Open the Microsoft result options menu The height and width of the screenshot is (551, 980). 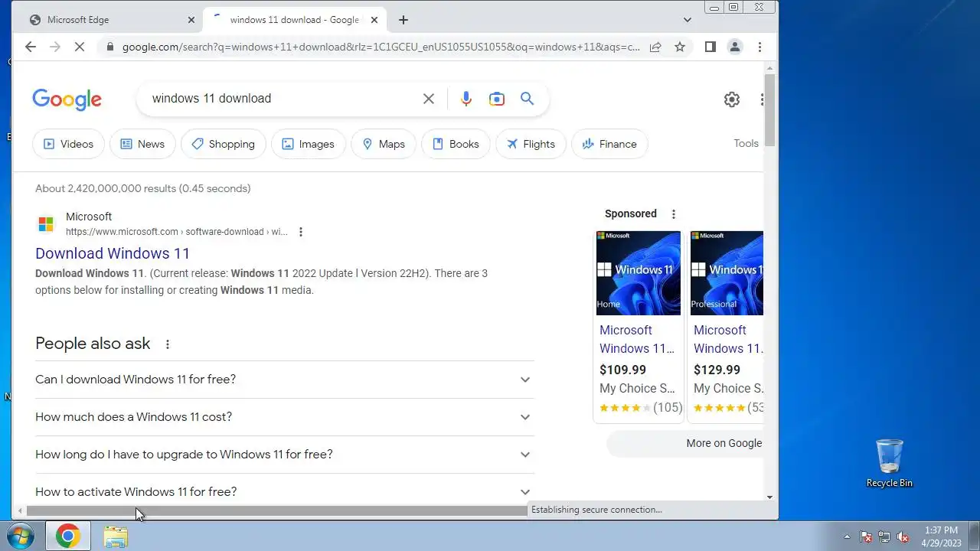pyautogui.click(x=301, y=232)
